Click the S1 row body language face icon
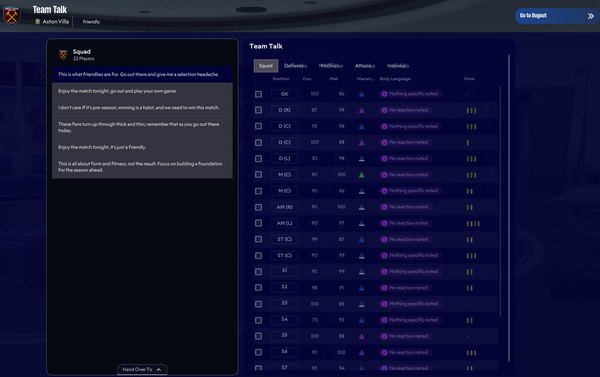The image size is (600, 377). point(385,272)
